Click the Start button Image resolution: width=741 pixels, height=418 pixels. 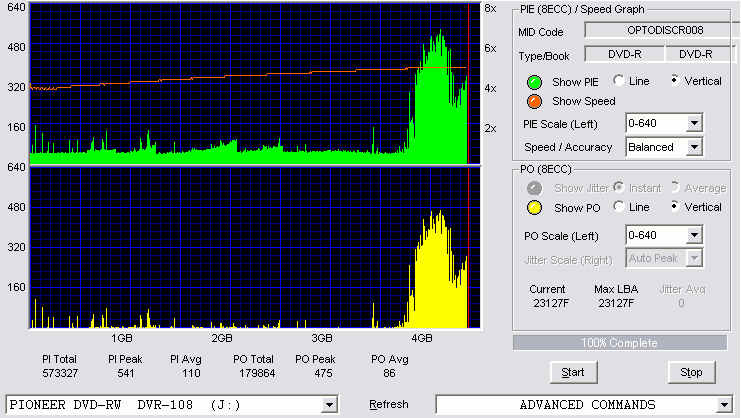tap(574, 373)
